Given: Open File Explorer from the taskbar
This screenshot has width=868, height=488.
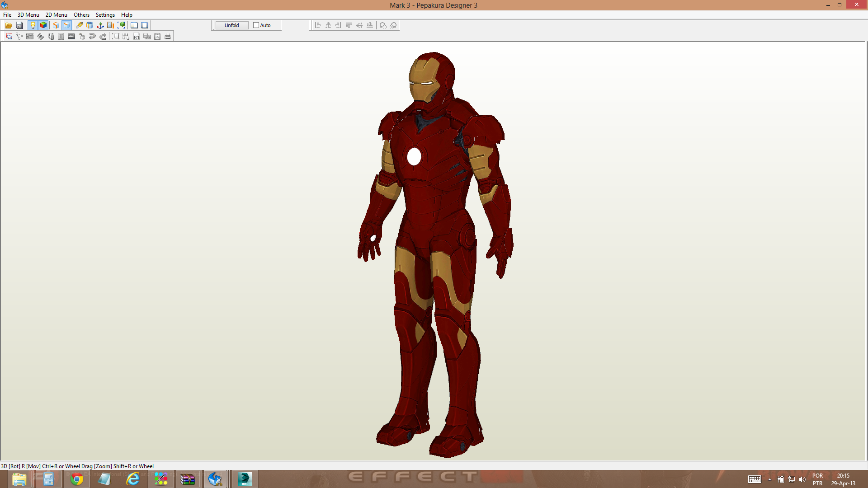Looking at the screenshot, I should point(19,479).
